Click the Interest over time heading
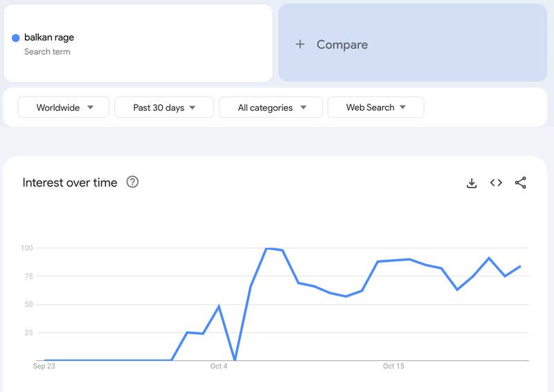Screen dimensions: 554x392 coord(70,183)
